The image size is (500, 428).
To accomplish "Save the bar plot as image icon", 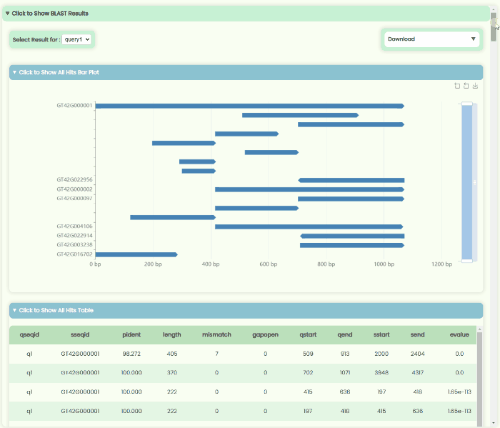I will pyautogui.click(x=475, y=86).
